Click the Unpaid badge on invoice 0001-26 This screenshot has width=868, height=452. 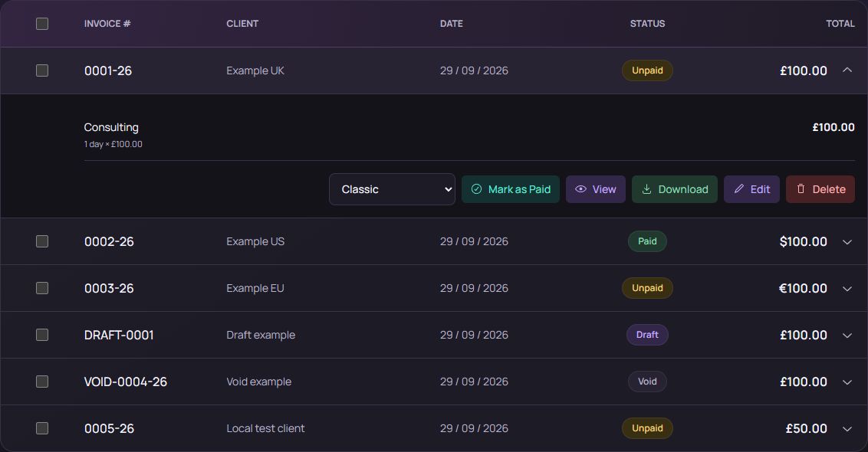(x=647, y=70)
